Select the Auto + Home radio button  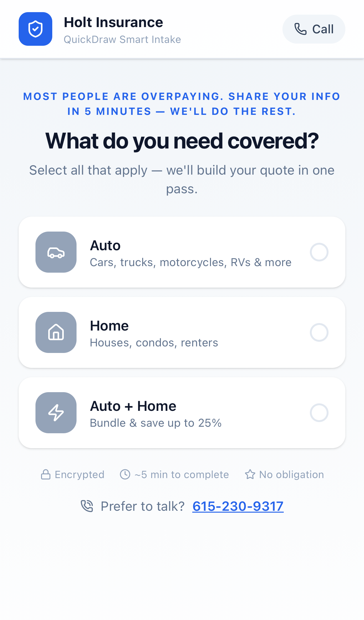[x=319, y=413]
